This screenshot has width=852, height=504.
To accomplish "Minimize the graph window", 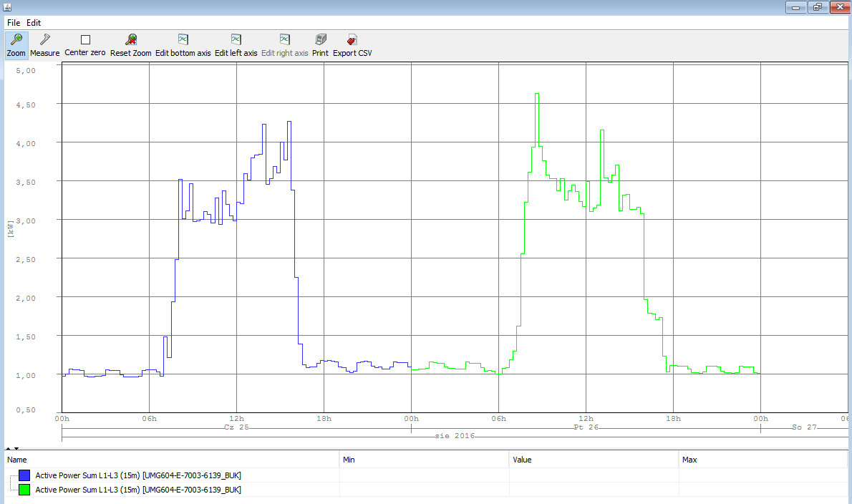I will [x=795, y=7].
